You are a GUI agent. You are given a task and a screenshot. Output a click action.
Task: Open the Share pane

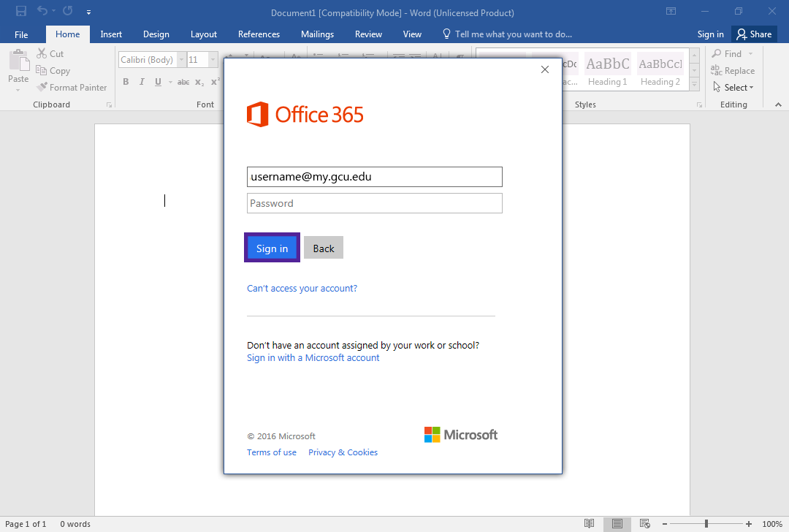click(754, 34)
